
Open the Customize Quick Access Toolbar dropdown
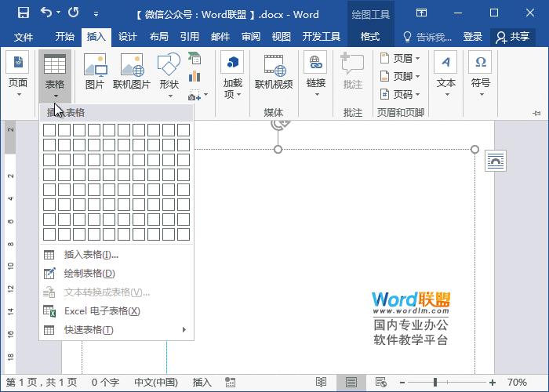[x=96, y=14]
